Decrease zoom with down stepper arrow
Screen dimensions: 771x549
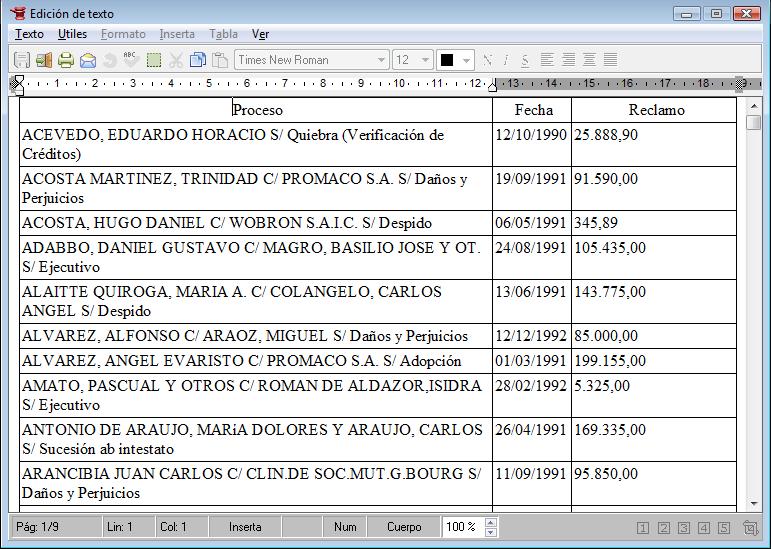coord(491,532)
